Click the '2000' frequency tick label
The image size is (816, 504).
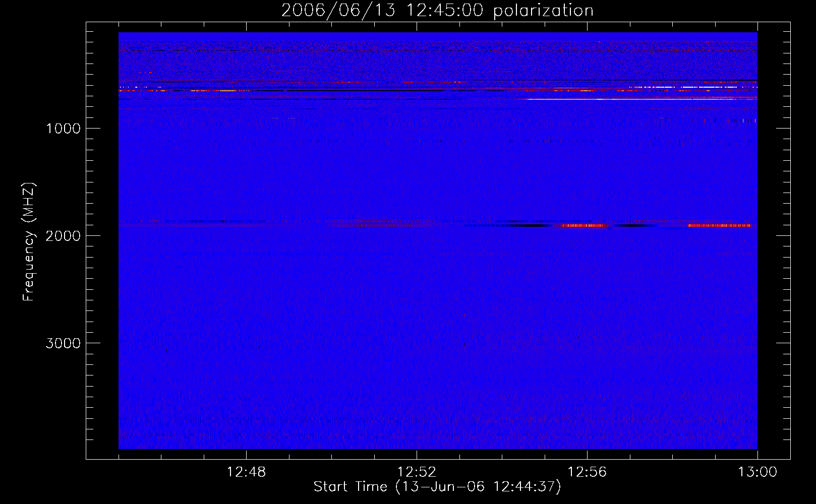[63, 236]
